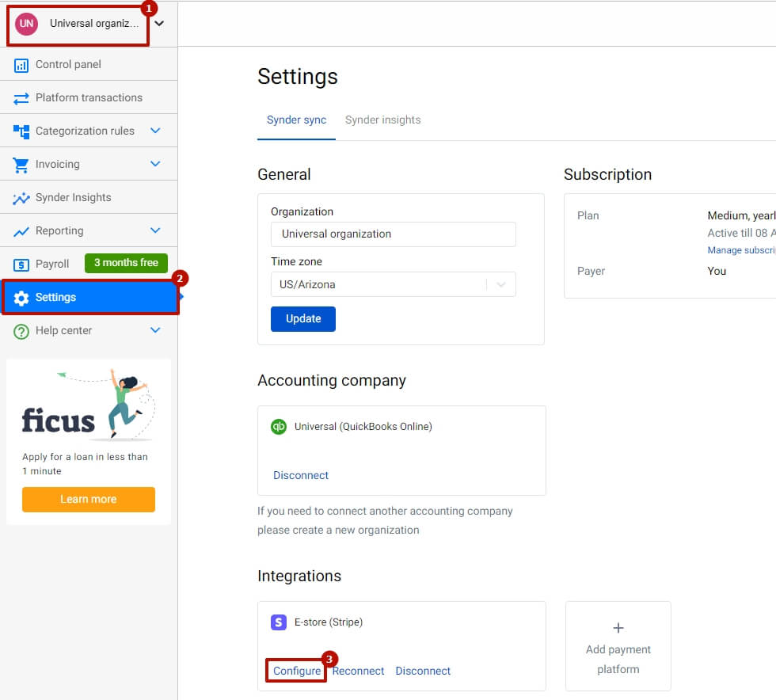Click the E-store (Stripe) integration name
The height and width of the screenshot is (700, 776).
[x=329, y=622]
